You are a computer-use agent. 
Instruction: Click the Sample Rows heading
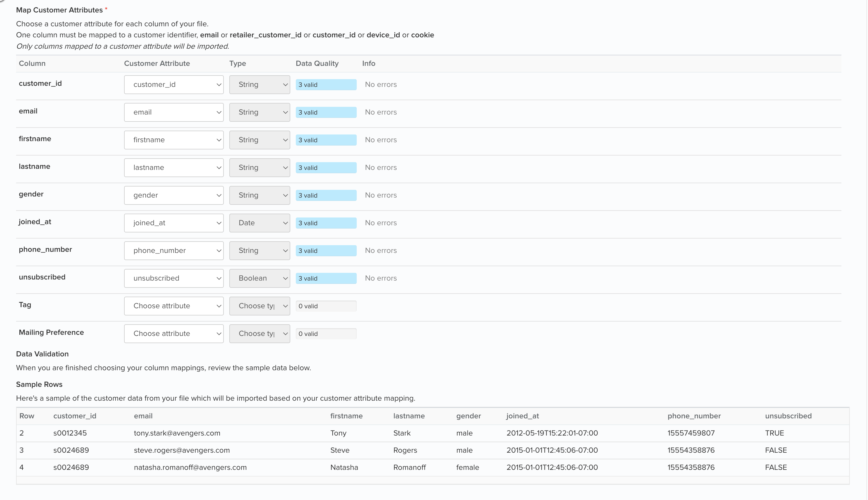click(39, 384)
